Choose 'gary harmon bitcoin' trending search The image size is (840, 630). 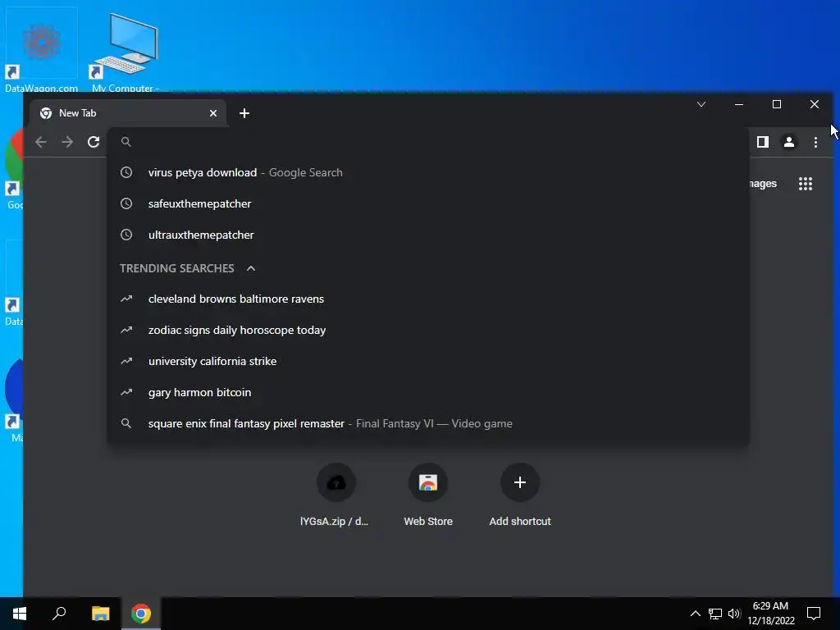[x=428, y=392]
